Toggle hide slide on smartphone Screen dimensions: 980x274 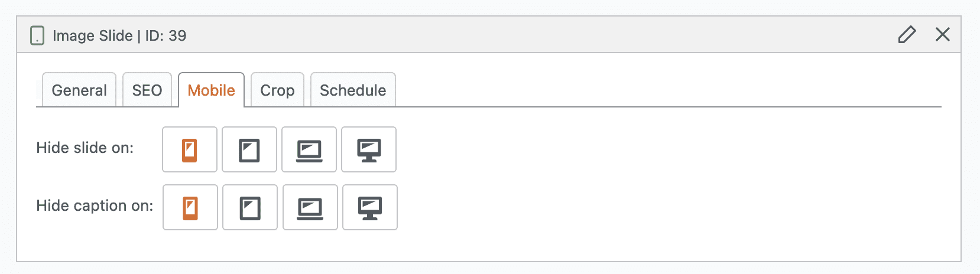coord(190,150)
